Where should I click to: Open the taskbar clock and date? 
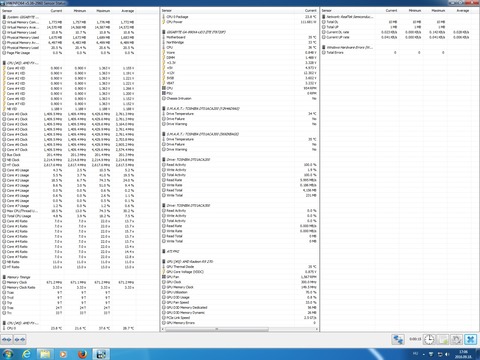tap(463, 354)
